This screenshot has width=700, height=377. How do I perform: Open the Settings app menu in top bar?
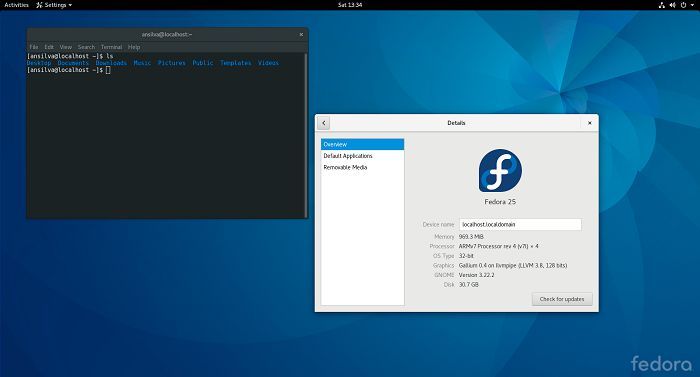54,5
